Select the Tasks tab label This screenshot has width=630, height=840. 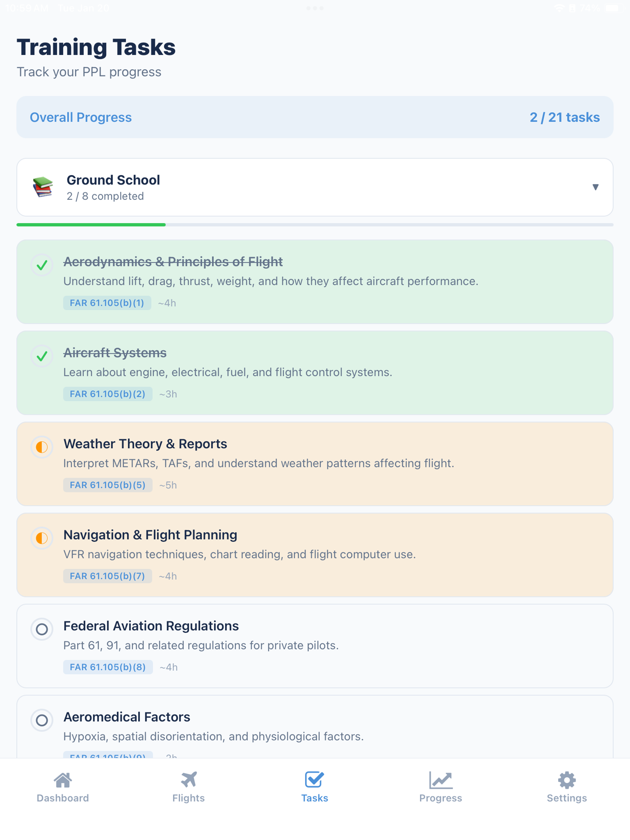[315, 798]
